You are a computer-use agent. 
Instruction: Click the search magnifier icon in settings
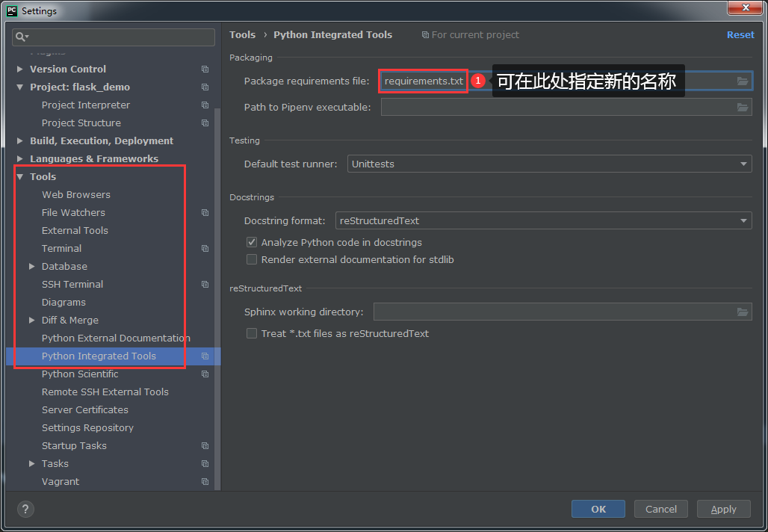point(21,37)
